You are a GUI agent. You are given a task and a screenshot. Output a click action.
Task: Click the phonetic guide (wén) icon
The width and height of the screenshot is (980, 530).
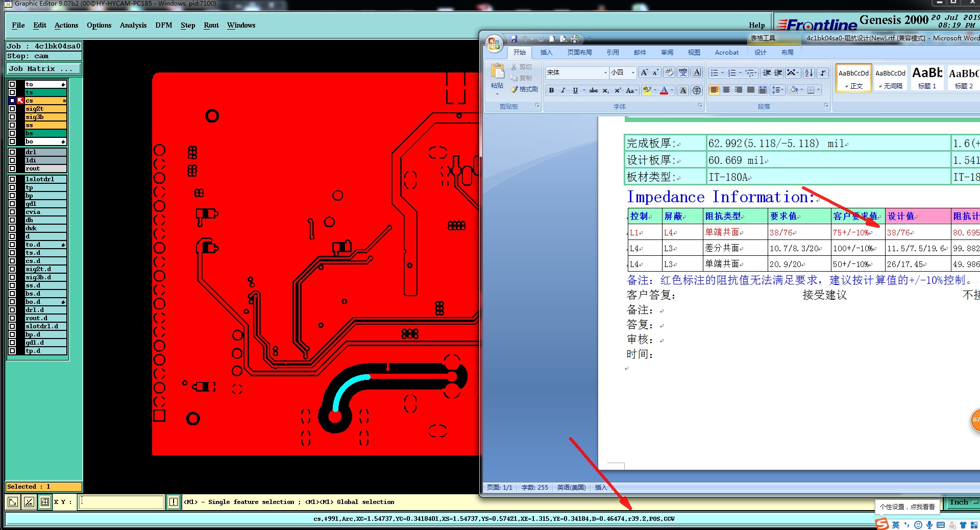point(683,73)
